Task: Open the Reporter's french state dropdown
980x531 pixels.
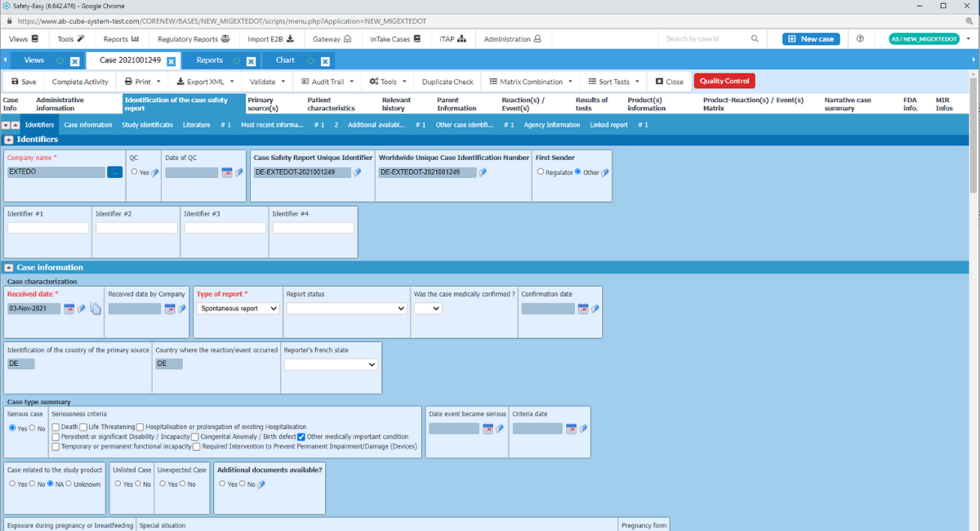Action: [331, 364]
